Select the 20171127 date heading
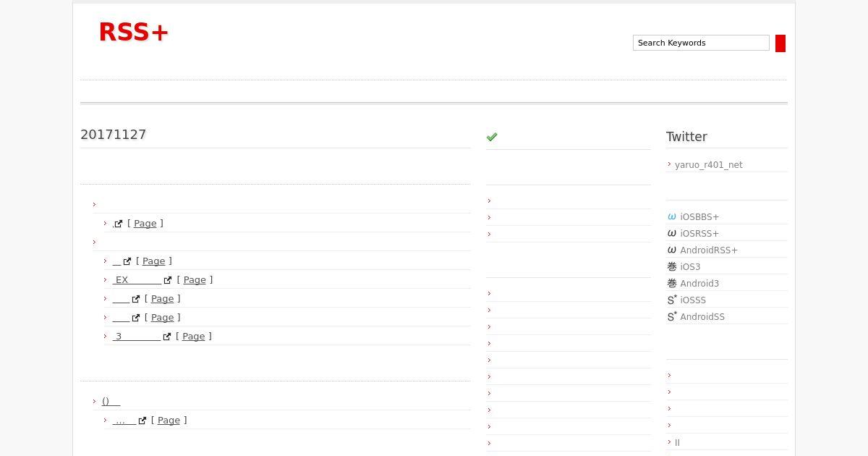 pyautogui.click(x=114, y=135)
